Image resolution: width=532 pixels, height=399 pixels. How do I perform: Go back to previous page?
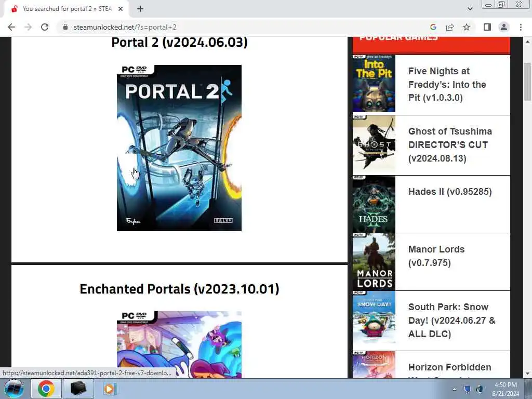point(11,27)
